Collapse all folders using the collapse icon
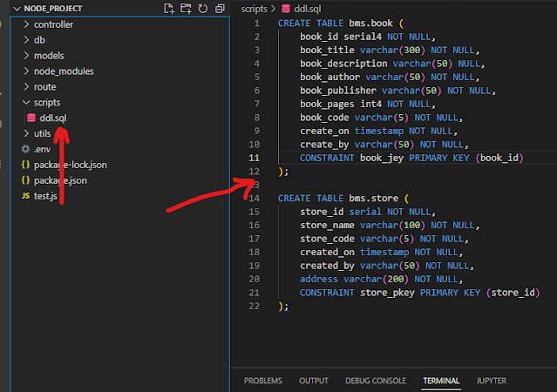 [x=220, y=9]
